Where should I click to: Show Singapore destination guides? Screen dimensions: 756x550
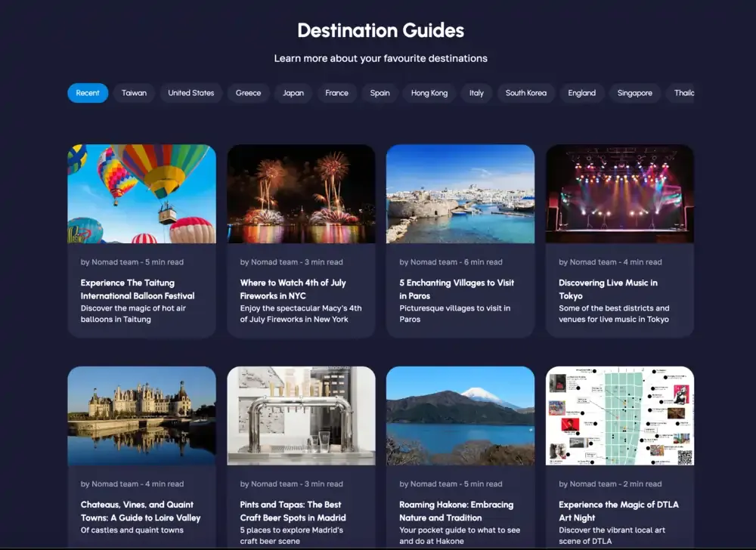[x=634, y=93]
